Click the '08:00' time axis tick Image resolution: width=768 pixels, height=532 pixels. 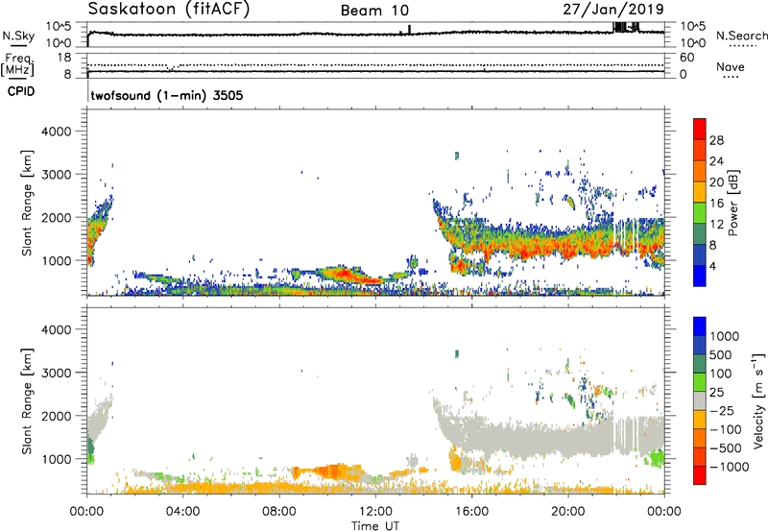(279, 512)
